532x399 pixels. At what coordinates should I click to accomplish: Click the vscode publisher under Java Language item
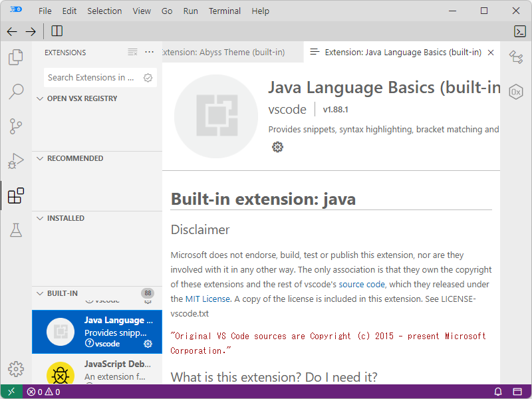pyautogui.click(x=107, y=344)
